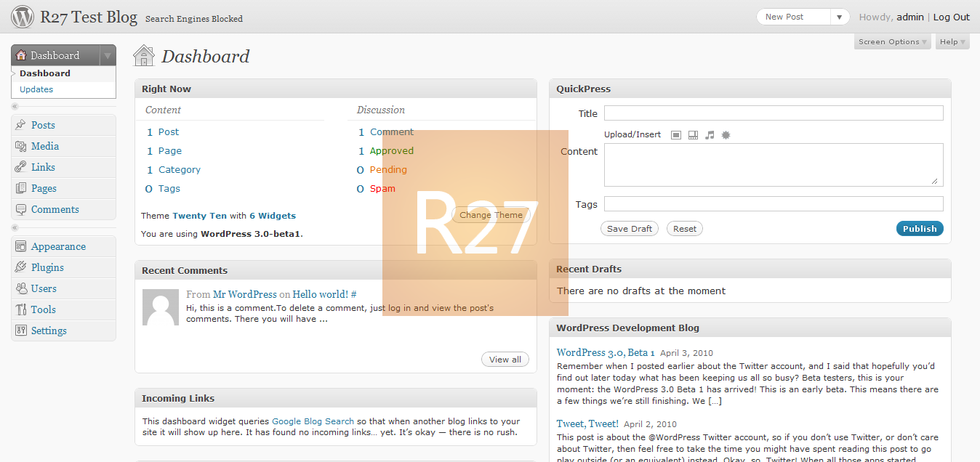Click Reset button in QuickPress
Screen dimensions: 980x462
[685, 228]
